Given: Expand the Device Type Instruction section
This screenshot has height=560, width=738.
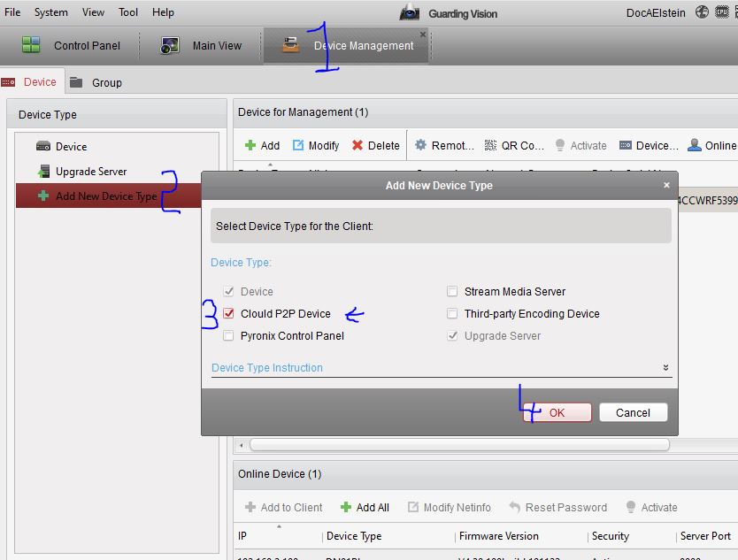Looking at the screenshot, I should click(x=665, y=367).
